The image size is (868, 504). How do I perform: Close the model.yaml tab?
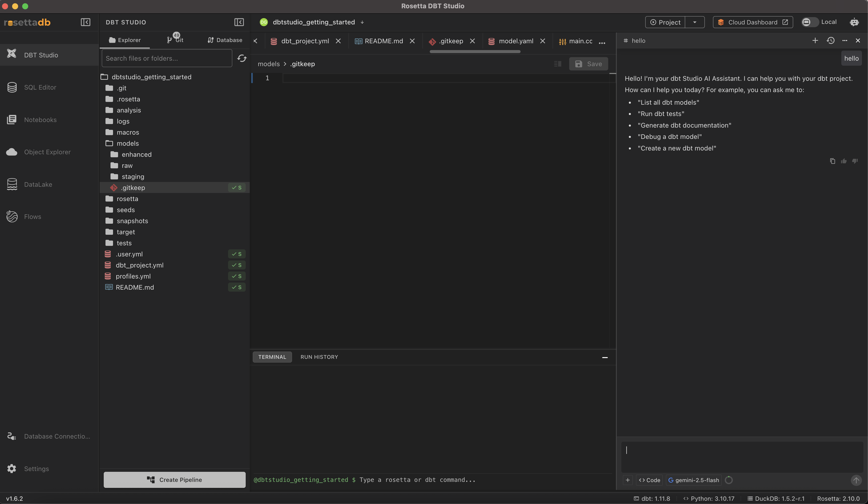pyautogui.click(x=542, y=41)
